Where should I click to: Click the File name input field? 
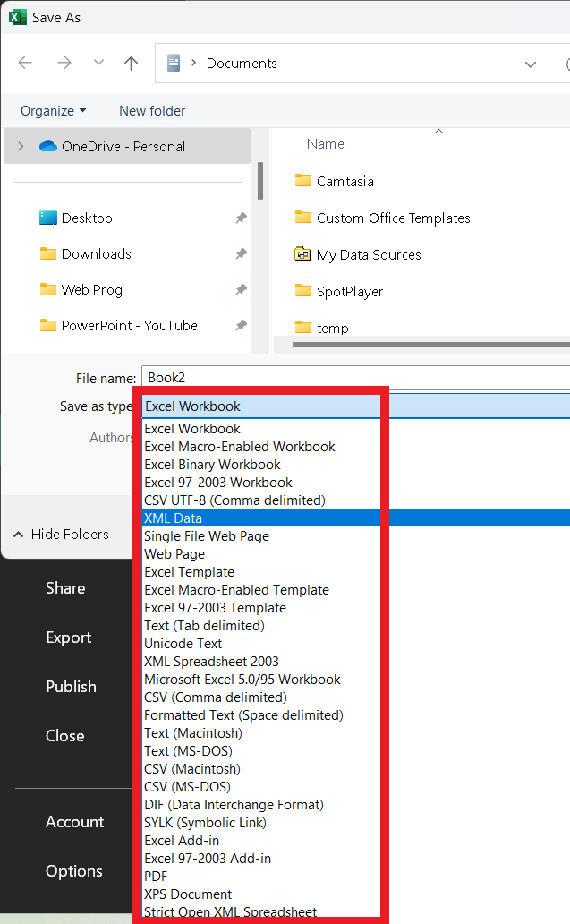(x=355, y=378)
